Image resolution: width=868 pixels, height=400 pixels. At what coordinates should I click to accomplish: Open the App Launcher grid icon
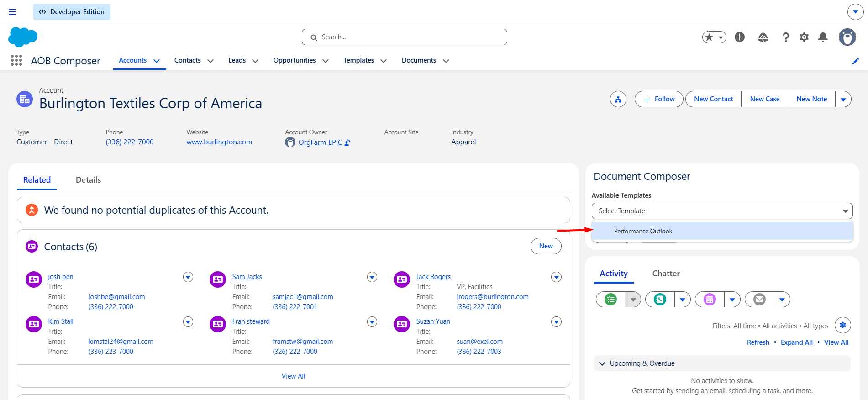(16, 60)
